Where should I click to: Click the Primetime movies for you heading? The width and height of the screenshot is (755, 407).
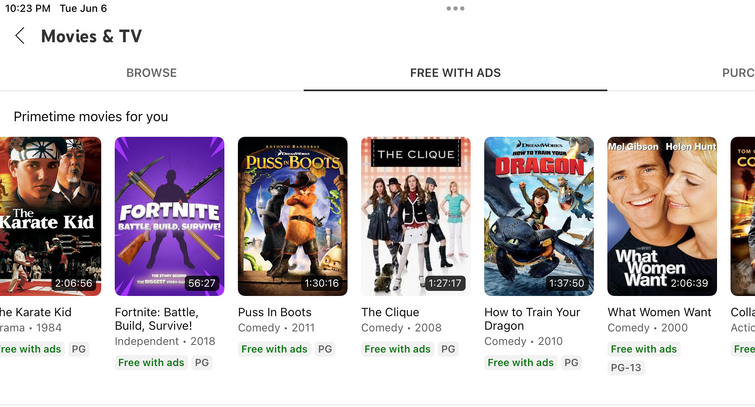click(91, 117)
